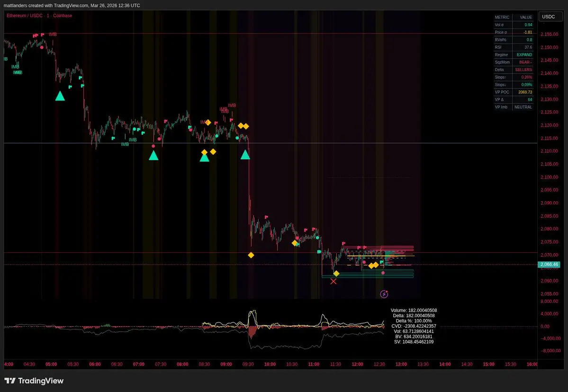Click the TradingView logo
Viewport: 568px width, 392px height.
point(34,381)
